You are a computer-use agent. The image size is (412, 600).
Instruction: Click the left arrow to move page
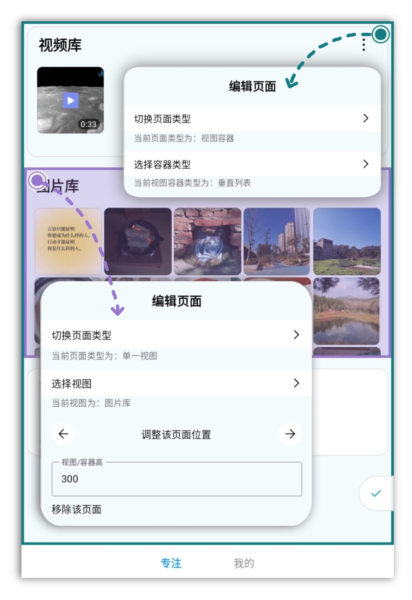[64, 434]
